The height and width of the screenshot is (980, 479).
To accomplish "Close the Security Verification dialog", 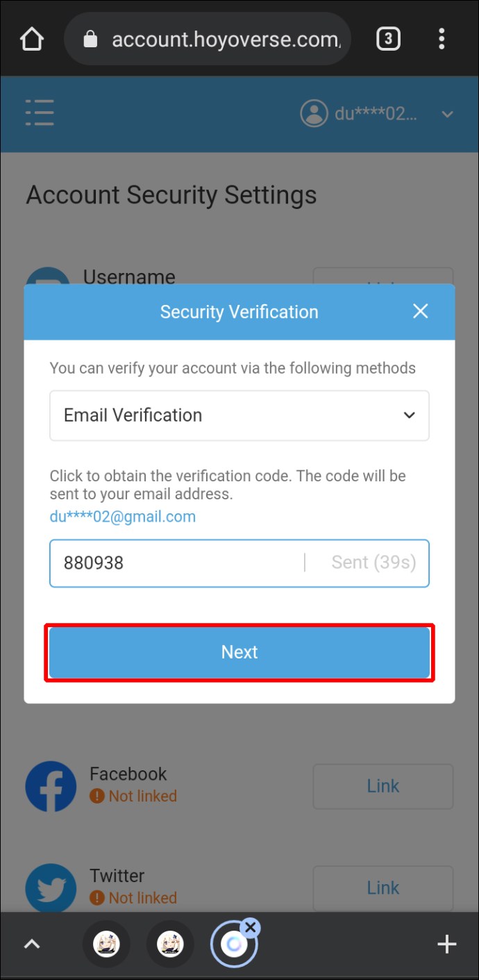I will pos(420,311).
